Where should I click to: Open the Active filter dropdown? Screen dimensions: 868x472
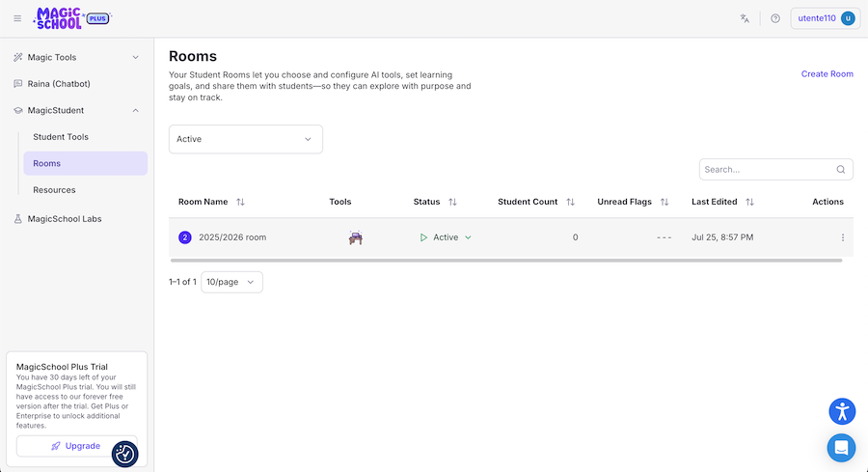(246, 139)
